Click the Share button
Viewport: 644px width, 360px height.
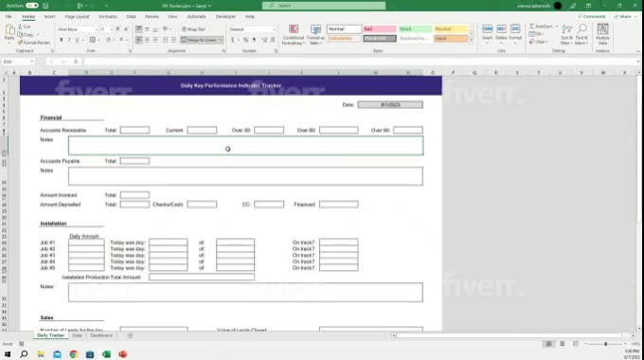click(622, 16)
